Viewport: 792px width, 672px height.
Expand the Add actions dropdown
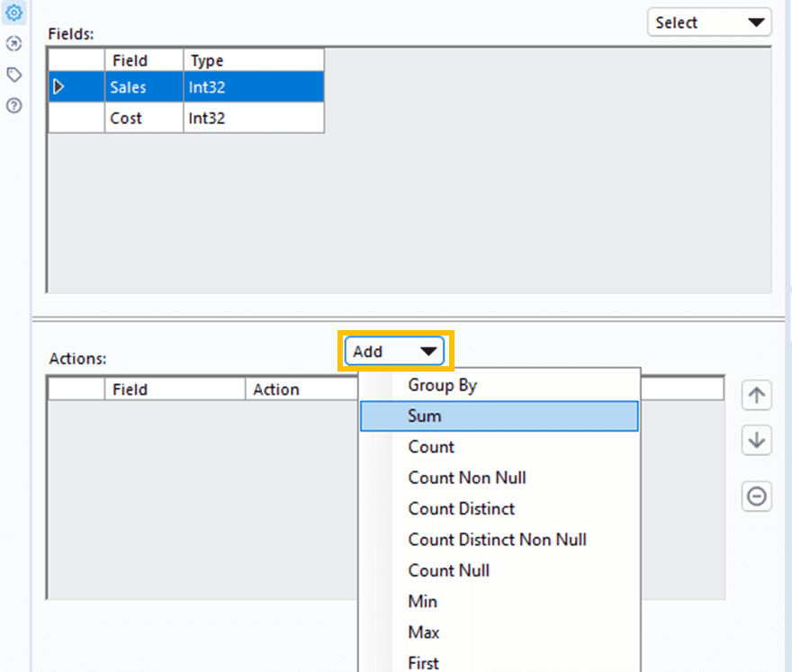coord(396,352)
